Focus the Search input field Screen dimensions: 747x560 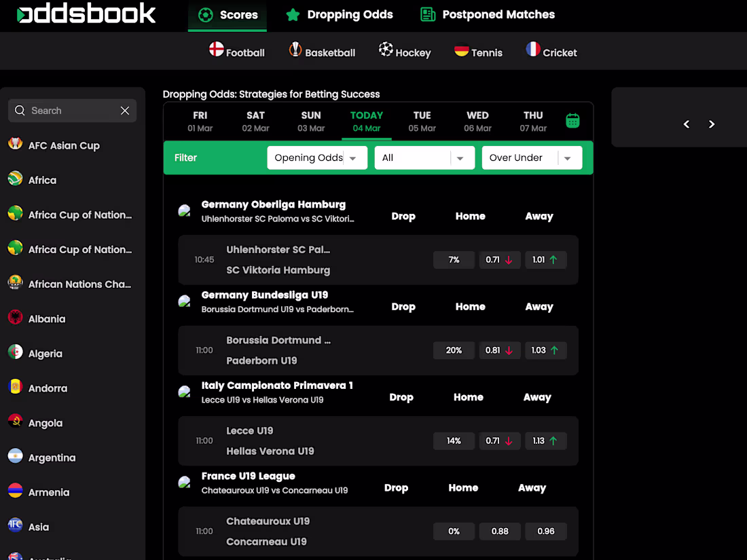(73, 111)
